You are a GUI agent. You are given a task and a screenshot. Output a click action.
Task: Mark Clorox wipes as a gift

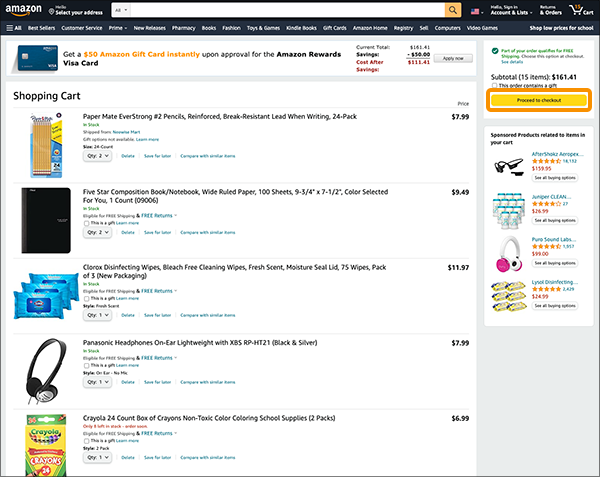[x=86, y=298]
